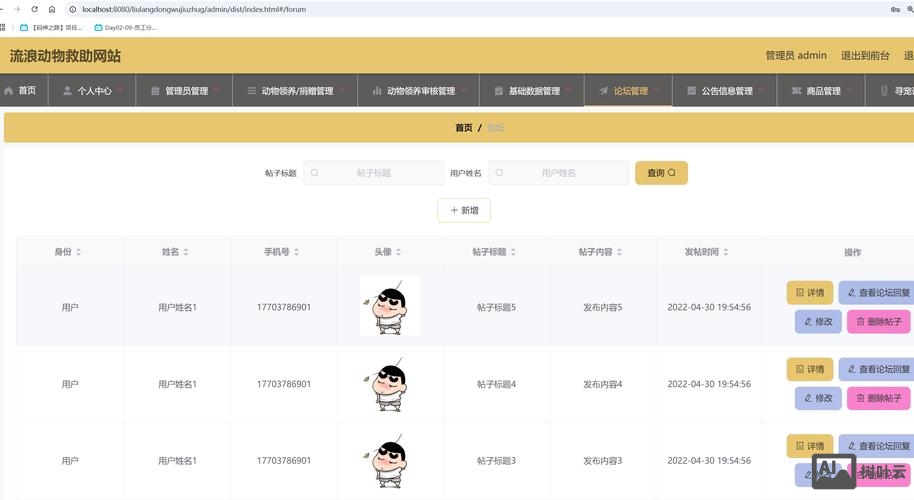Open the 商品管理 menu
Screen dimensions: 914x500
[x=821, y=90]
